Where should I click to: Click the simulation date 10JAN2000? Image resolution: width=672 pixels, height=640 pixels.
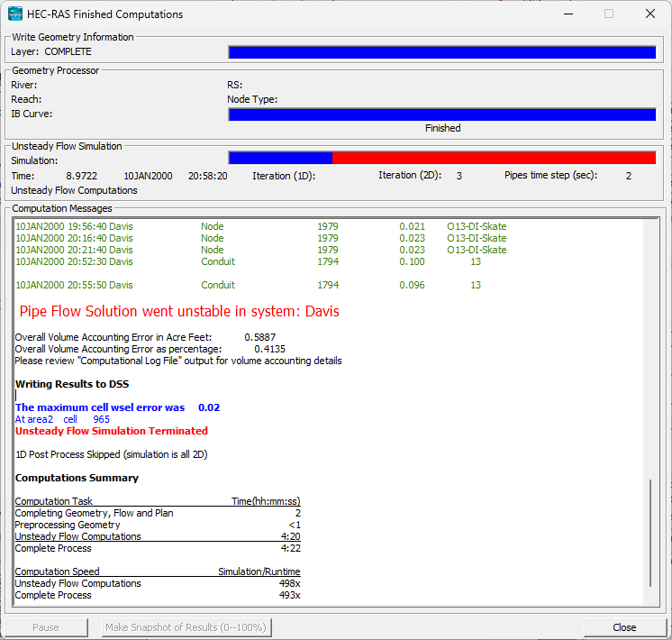click(148, 176)
